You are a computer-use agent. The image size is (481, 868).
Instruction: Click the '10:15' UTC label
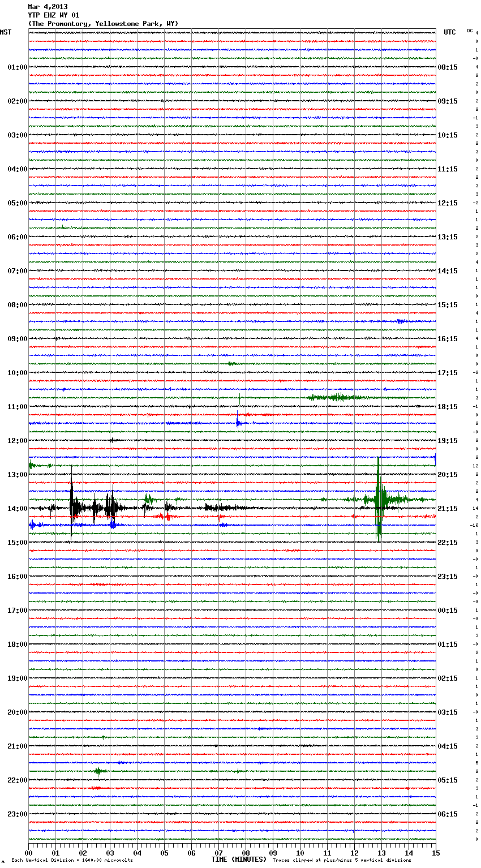click(448, 135)
